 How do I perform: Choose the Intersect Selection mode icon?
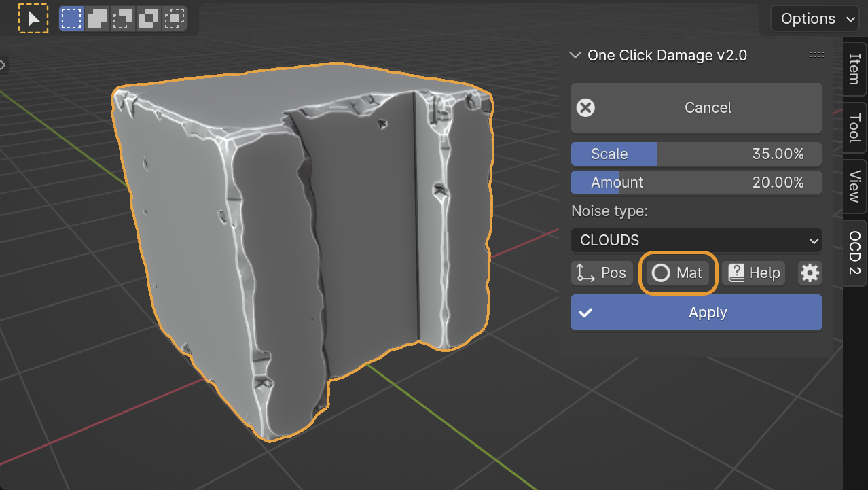(x=175, y=18)
